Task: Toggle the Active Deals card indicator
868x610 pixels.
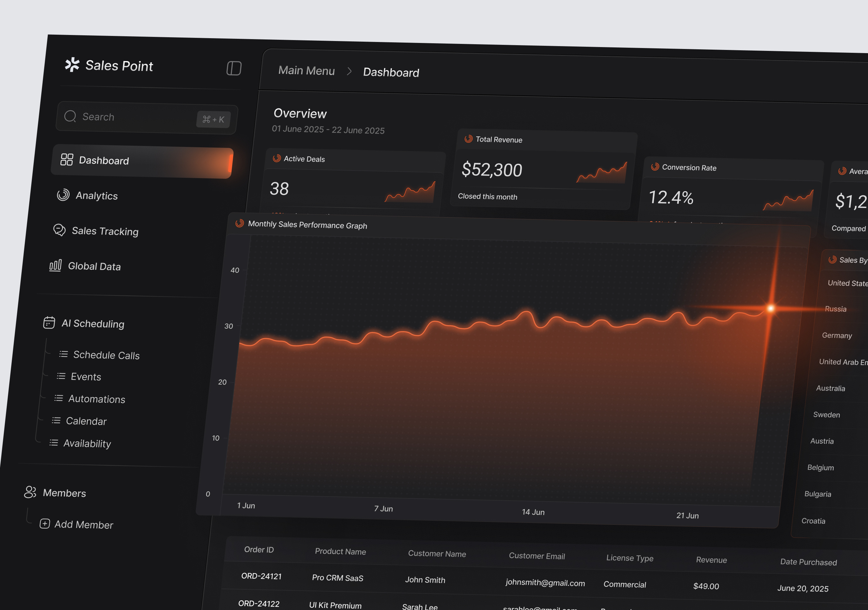Action: (277, 158)
